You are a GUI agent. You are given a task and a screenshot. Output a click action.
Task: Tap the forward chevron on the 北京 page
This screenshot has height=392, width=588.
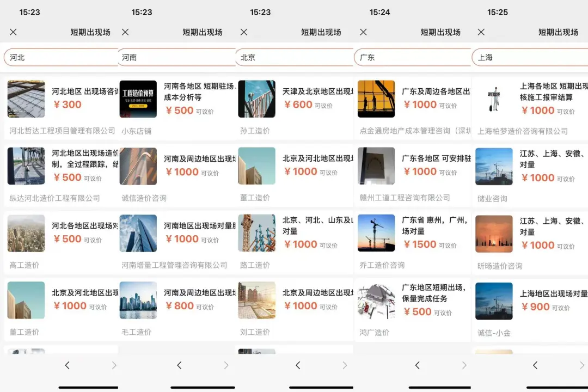pos(345,365)
